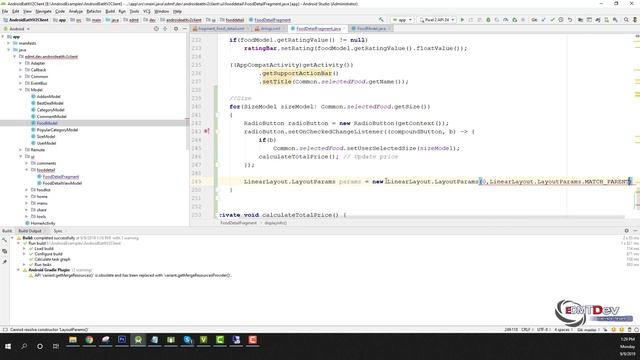Click the 'Calculate task graph' build row

coord(52,259)
